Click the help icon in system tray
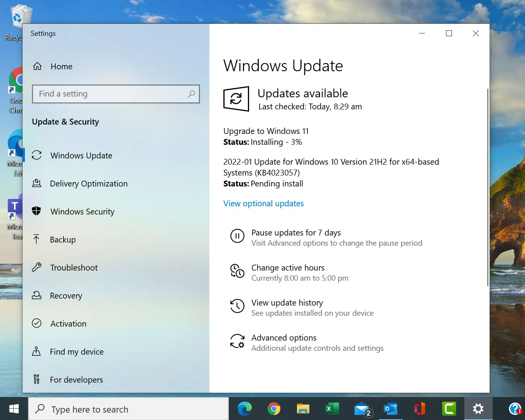The image size is (525, 420). (515, 409)
